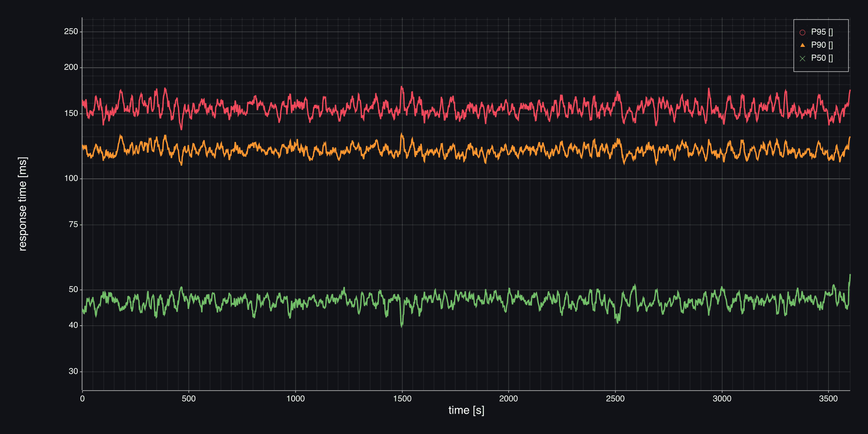Click the "time [s]" x-axis title

[x=466, y=410]
